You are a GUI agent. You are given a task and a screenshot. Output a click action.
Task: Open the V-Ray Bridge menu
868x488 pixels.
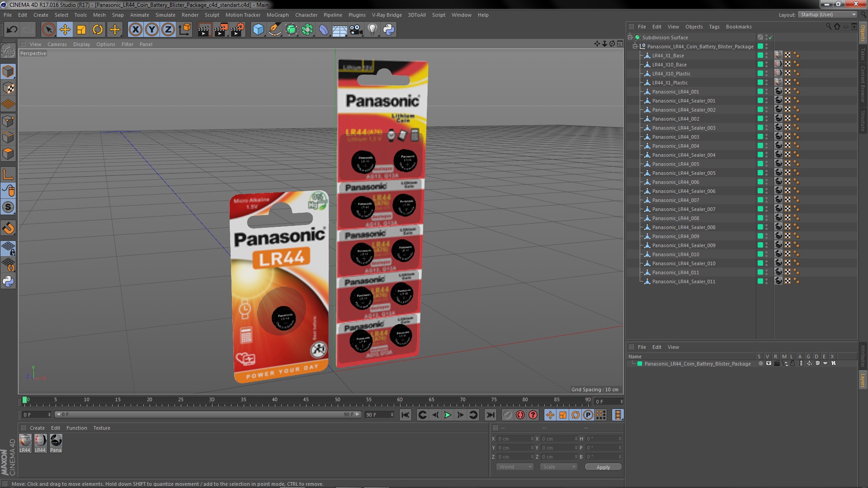coord(387,15)
